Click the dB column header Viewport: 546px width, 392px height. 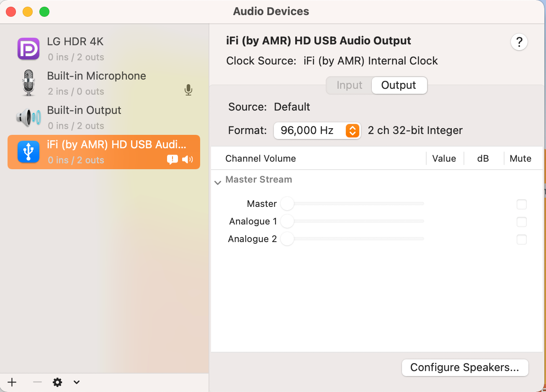point(483,158)
